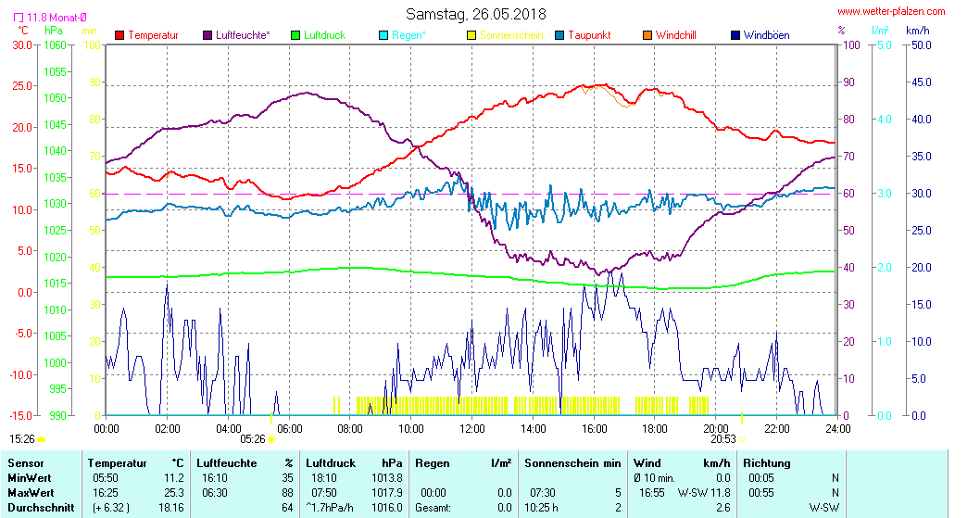Click the Regen l/m² table header
The width and height of the screenshot is (980, 518).
pos(463,463)
